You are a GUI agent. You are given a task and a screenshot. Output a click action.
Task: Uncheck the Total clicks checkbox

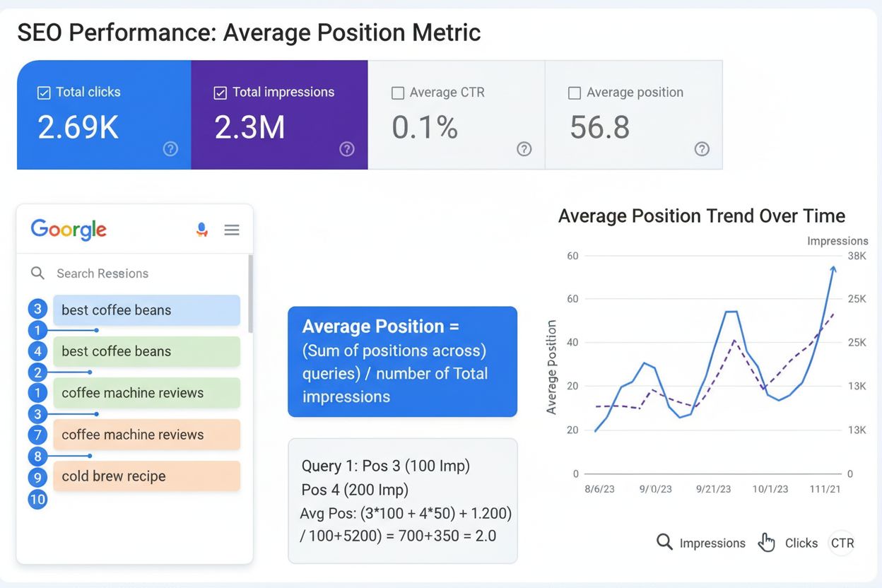[x=44, y=93]
